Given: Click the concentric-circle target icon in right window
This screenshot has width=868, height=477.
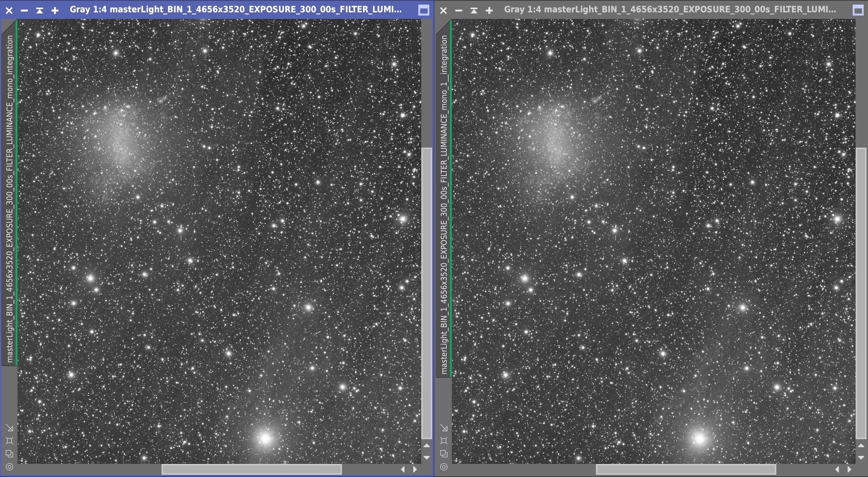Looking at the screenshot, I should [x=444, y=467].
